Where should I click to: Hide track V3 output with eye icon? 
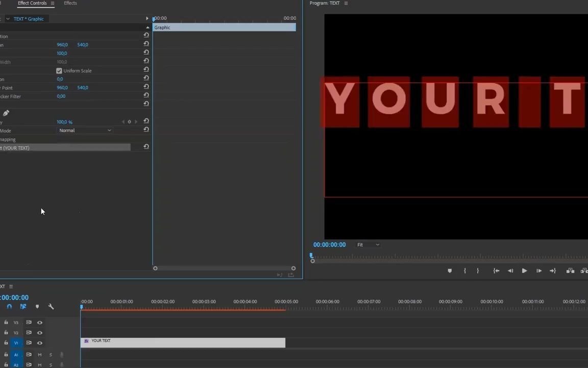(40, 323)
